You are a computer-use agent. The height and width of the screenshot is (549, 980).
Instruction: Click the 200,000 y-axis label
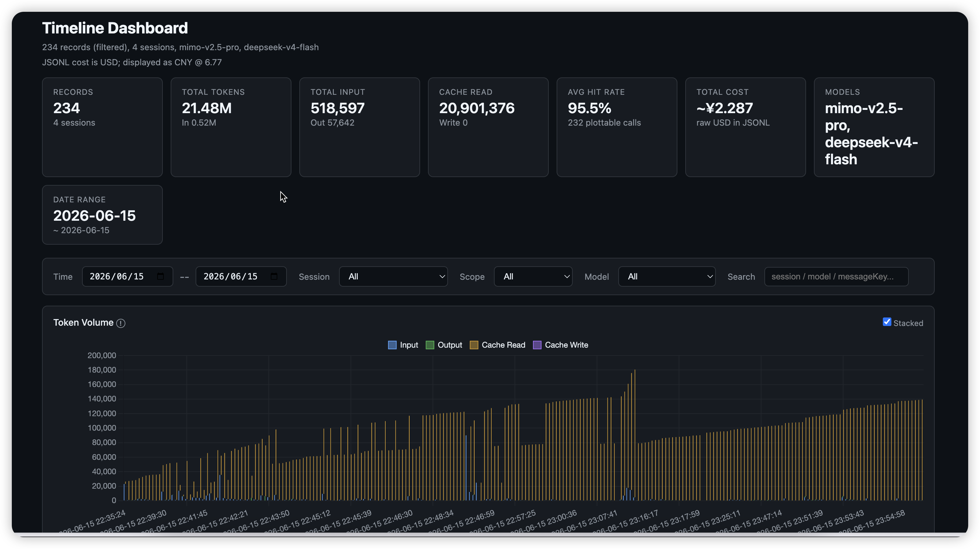tap(101, 356)
